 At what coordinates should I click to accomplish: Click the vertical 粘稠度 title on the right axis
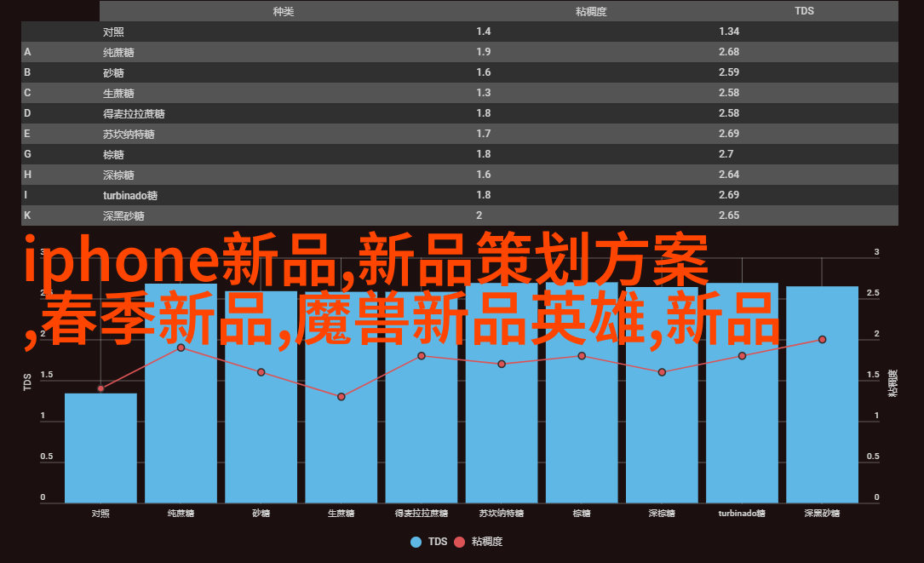[x=892, y=382]
